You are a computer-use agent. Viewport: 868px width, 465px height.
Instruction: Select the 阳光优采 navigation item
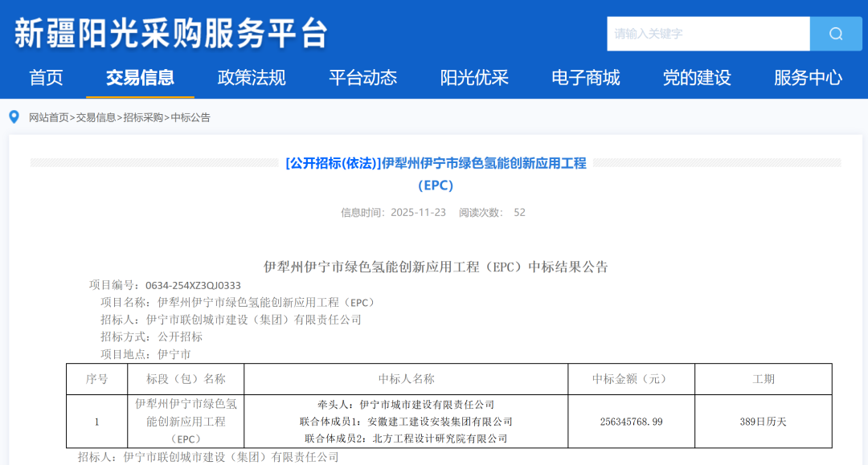pos(474,78)
